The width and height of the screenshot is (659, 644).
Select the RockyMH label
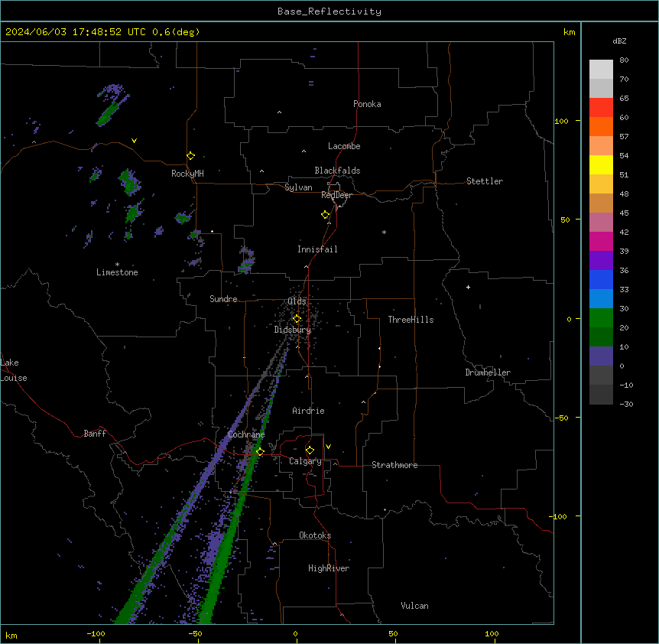coord(187,174)
